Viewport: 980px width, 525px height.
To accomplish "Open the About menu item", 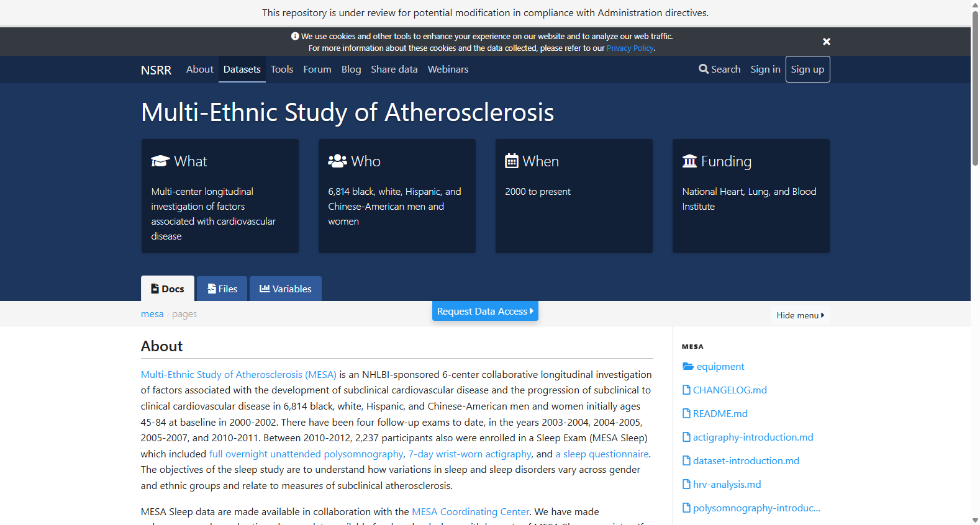I will click(x=199, y=70).
